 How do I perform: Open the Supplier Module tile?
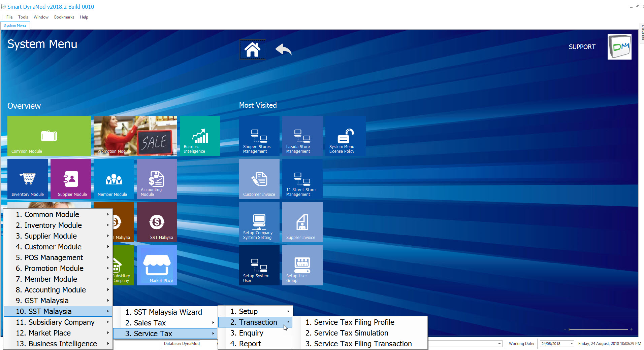click(71, 179)
